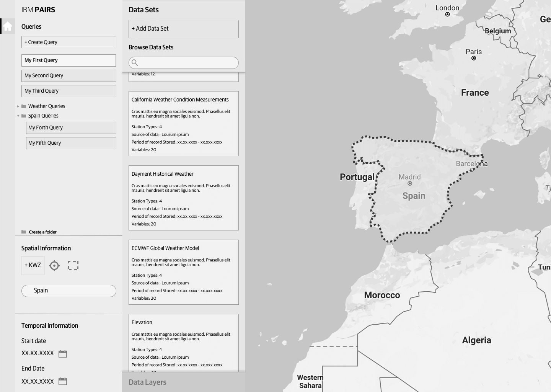This screenshot has width=551, height=392.
Task: Click the + KWZ button
Action: (33, 265)
